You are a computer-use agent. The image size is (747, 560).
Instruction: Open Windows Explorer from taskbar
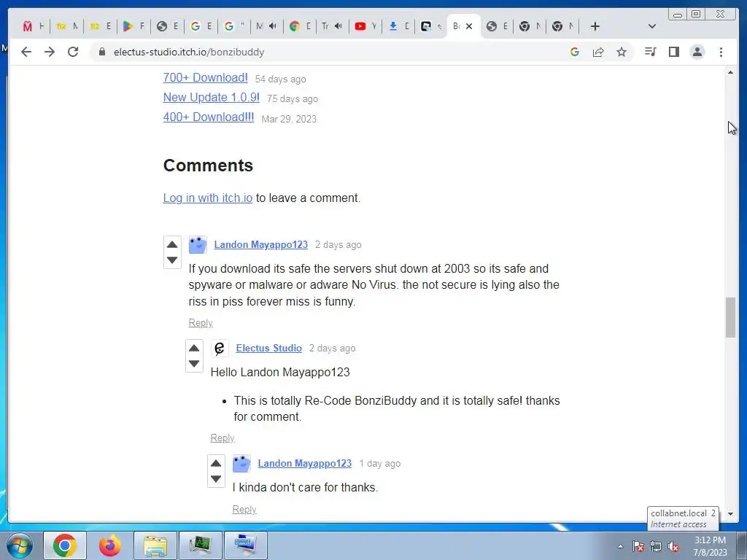tap(155, 545)
